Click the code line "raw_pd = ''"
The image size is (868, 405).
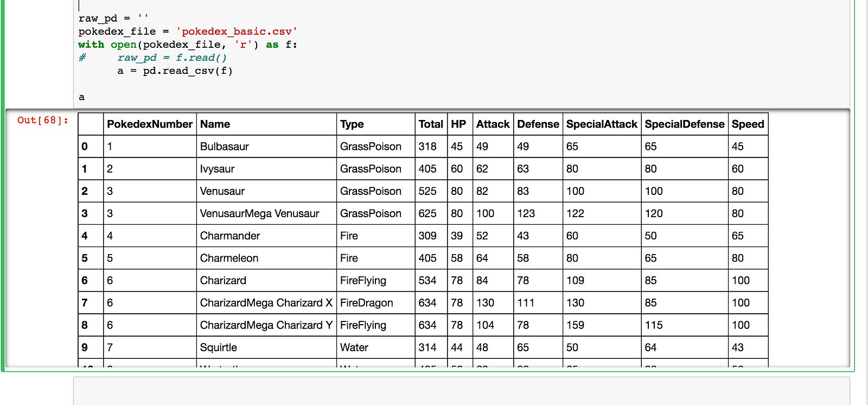[x=113, y=18]
